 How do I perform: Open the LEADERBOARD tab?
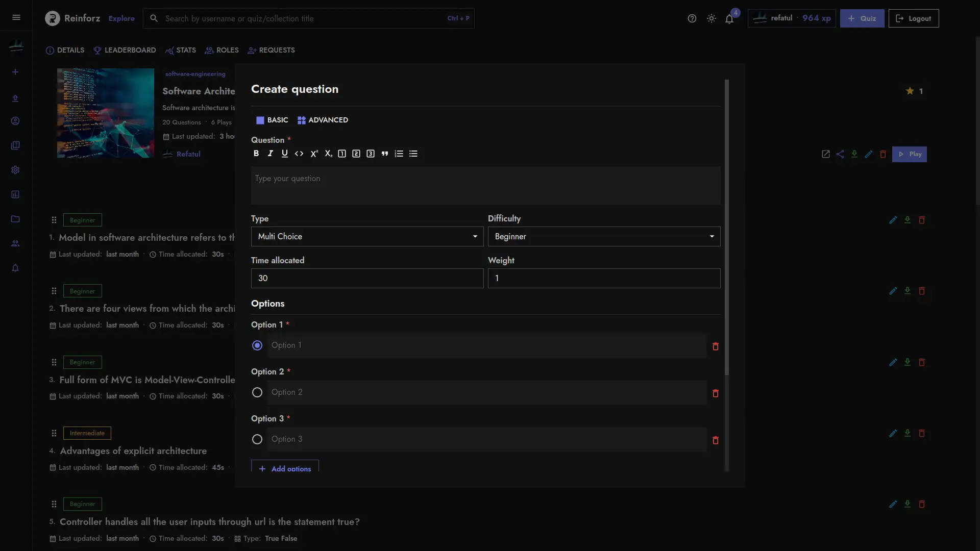click(125, 50)
